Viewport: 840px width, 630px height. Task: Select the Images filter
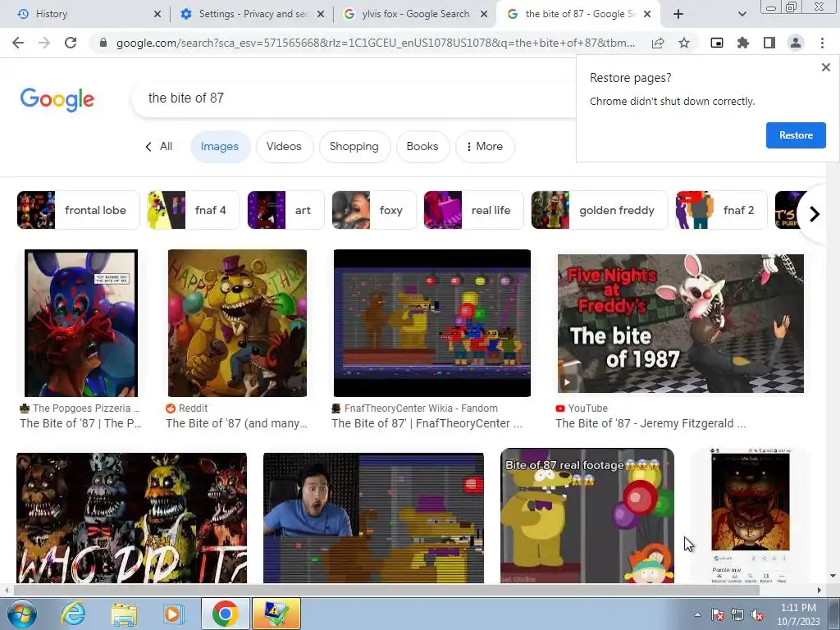(220, 147)
